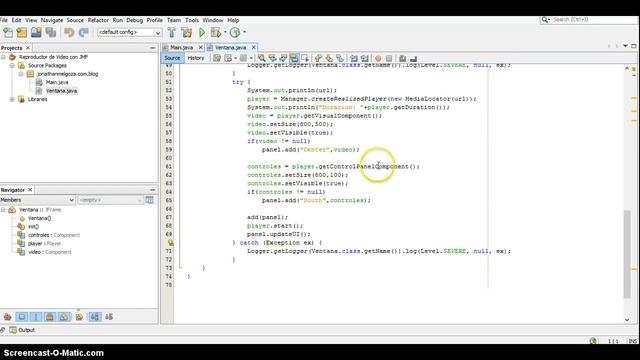
Task: Click the Previous Bookmark editor icon
Action: pyautogui.click(x=318, y=58)
